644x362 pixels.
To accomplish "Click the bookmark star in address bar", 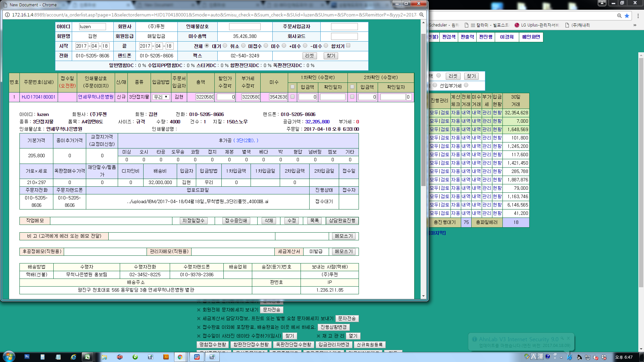I will 627,16.
